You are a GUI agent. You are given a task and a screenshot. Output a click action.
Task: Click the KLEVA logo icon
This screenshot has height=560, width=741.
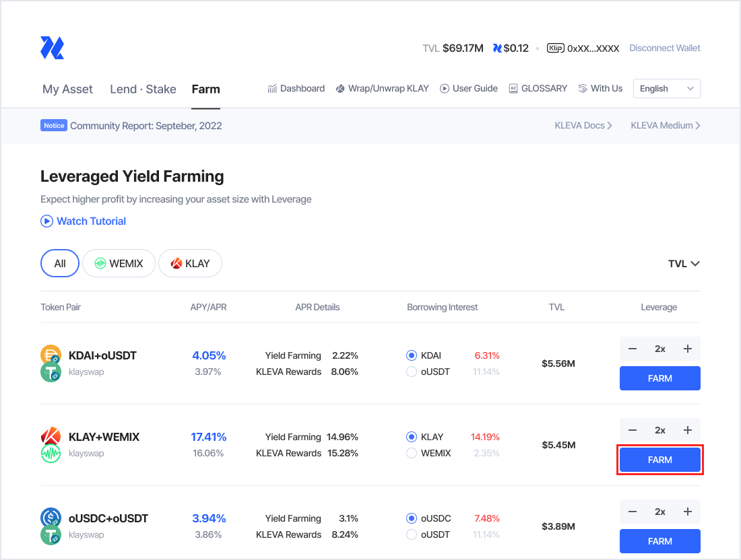52,48
